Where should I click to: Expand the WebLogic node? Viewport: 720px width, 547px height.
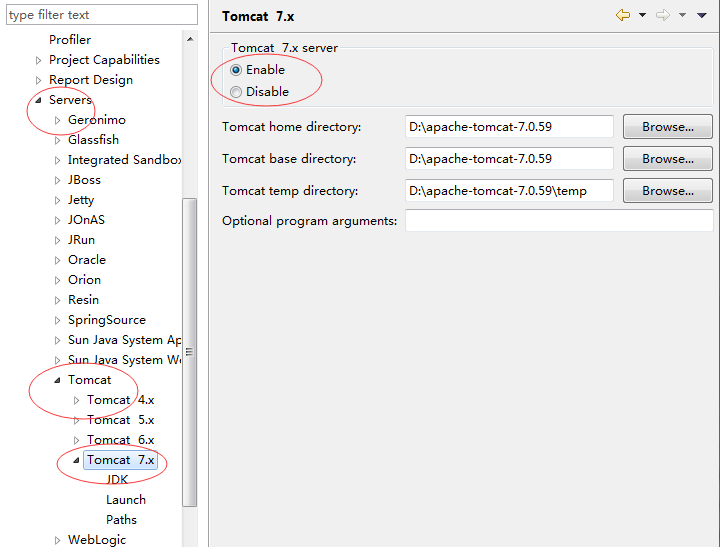57,540
